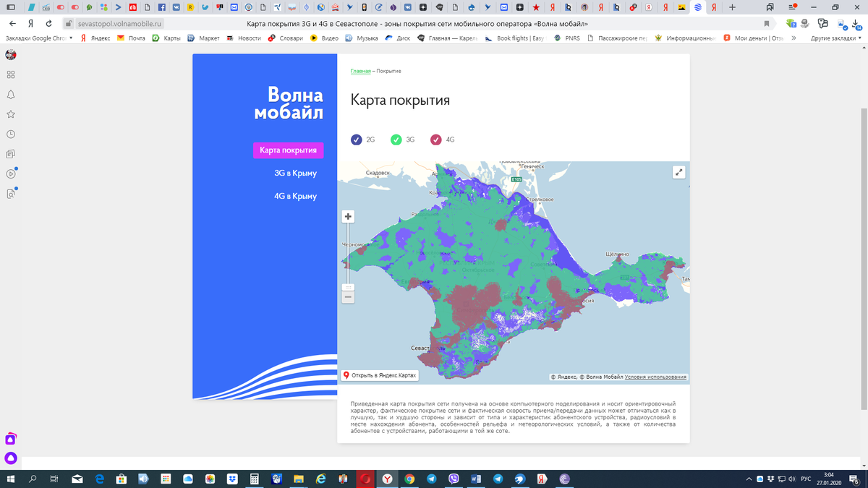Open a new browser tab

[733, 7]
